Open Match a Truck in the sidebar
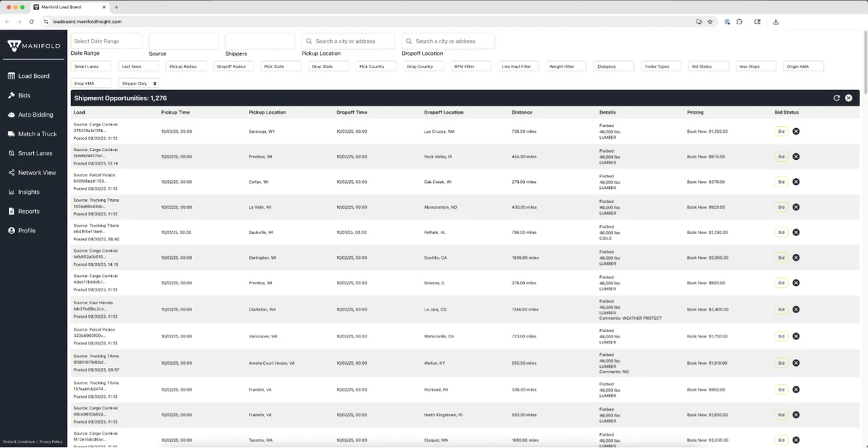This screenshot has width=868, height=448. [32, 134]
